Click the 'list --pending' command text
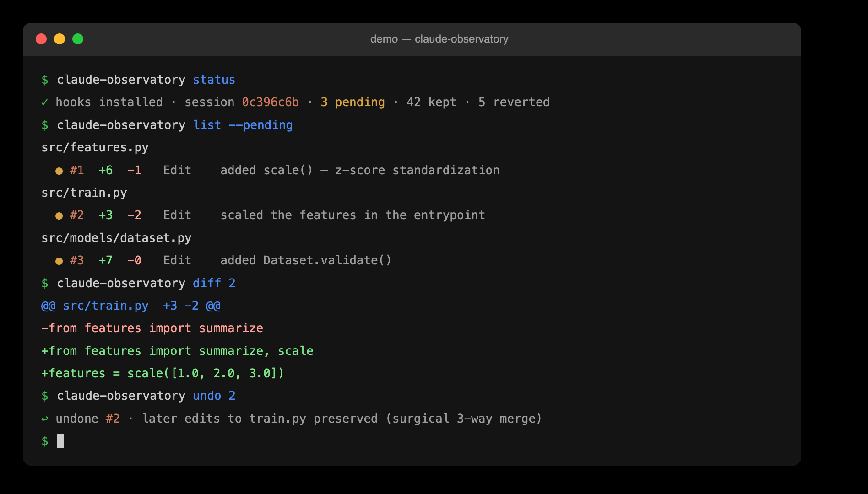The height and width of the screenshot is (494, 868). [x=243, y=125]
